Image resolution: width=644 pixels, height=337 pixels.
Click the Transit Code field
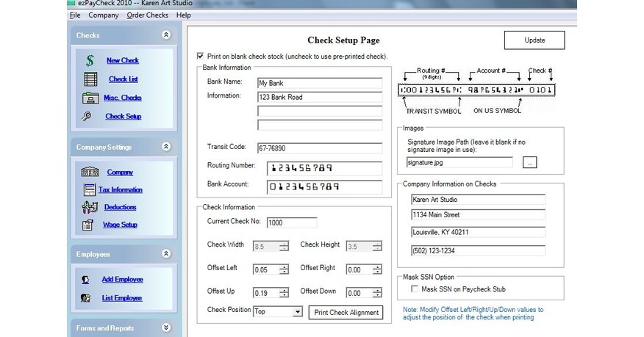point(320,148)
